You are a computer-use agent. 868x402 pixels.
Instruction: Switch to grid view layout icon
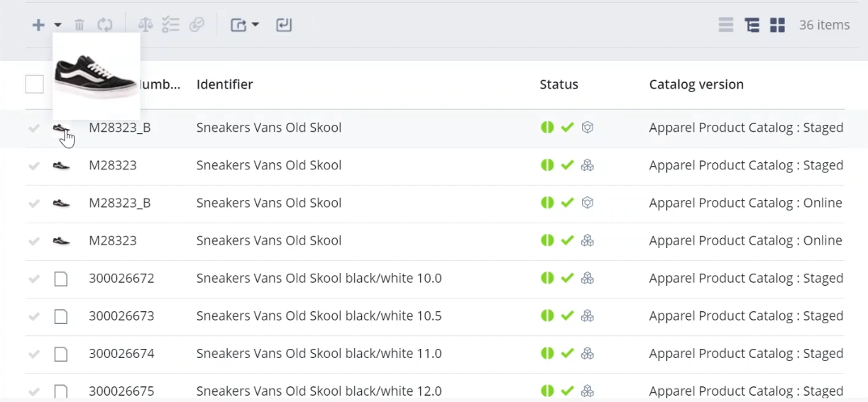pos(778,25)
